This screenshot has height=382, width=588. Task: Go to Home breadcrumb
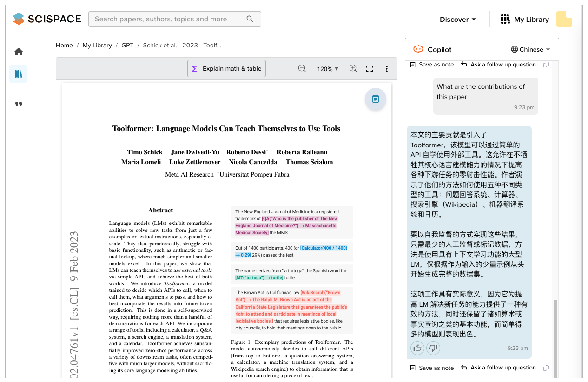(64, 45)
